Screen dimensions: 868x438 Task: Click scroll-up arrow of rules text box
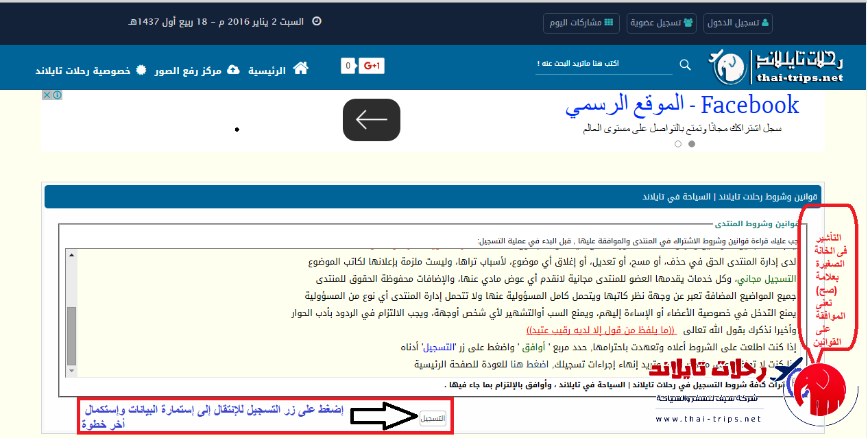tap(71, 255)
